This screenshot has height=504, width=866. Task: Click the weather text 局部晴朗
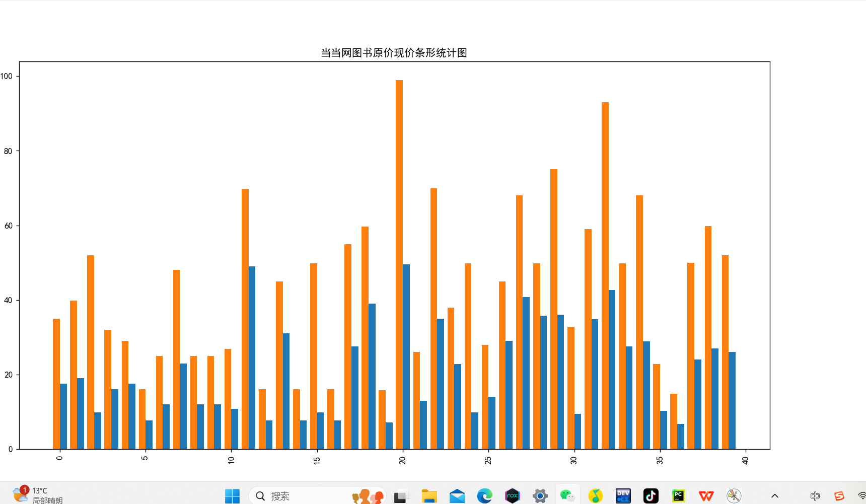coord(48,500)
